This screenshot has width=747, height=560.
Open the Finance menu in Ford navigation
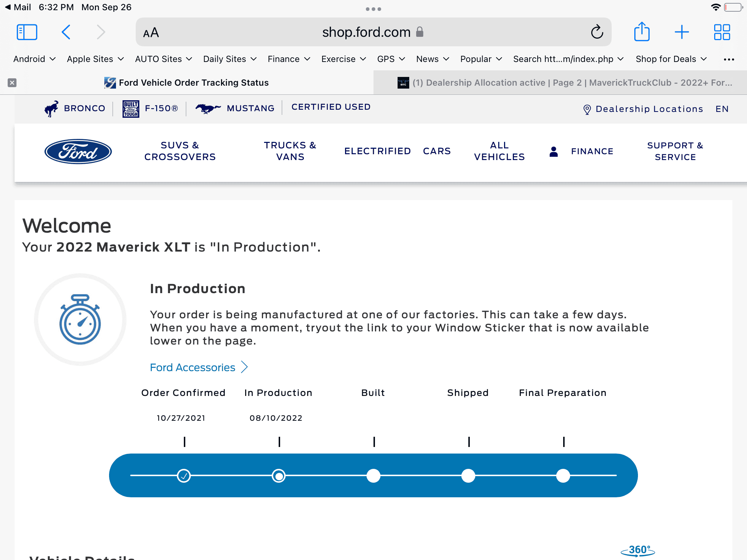point(592,151)
